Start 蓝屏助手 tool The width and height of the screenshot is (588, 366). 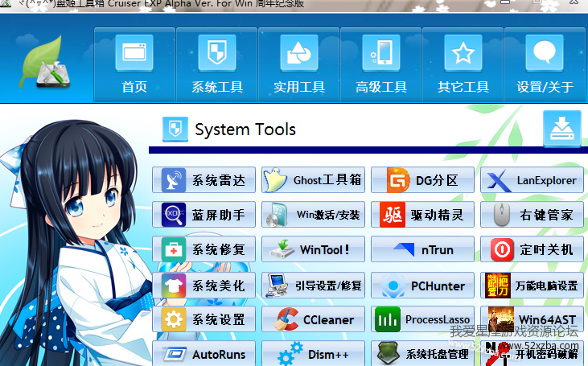(x=204, y=215)
